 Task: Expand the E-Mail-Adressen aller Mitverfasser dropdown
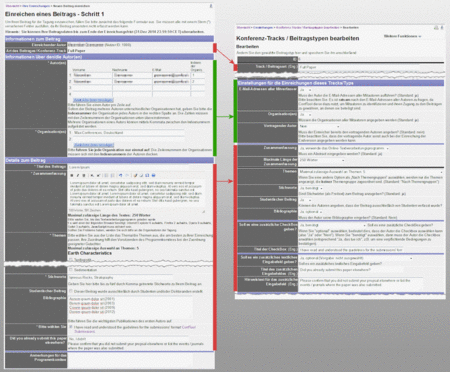[x=305, y=90]
